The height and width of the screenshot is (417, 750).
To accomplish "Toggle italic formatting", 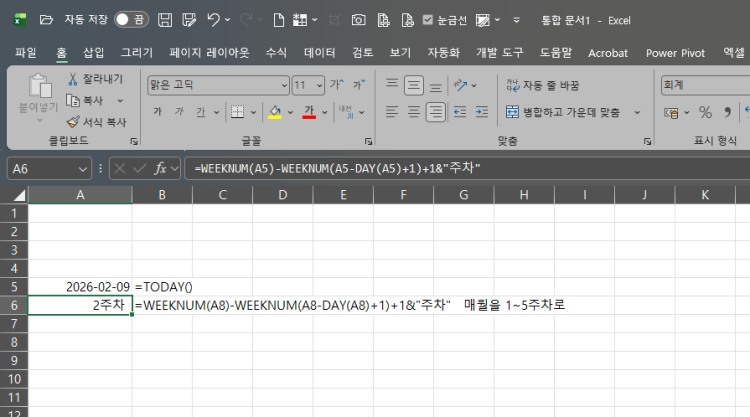I will [x=179, y=112].
